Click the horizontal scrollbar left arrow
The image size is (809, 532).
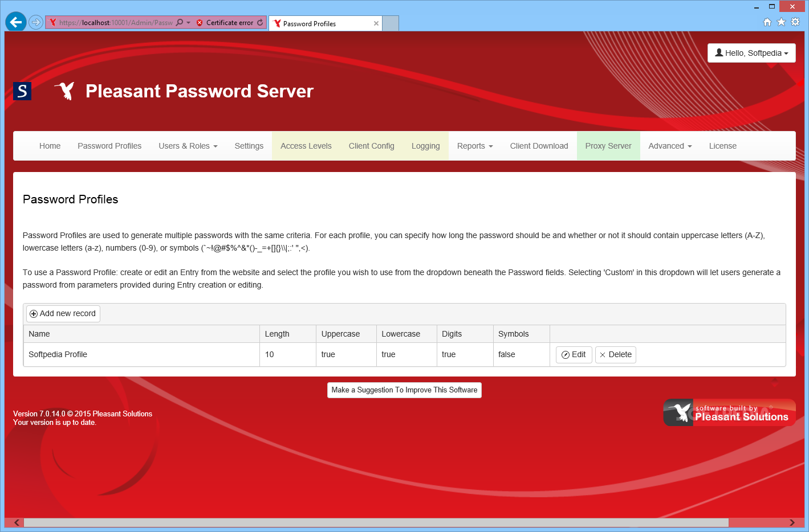pyautogui.click(x=17, y=522)
